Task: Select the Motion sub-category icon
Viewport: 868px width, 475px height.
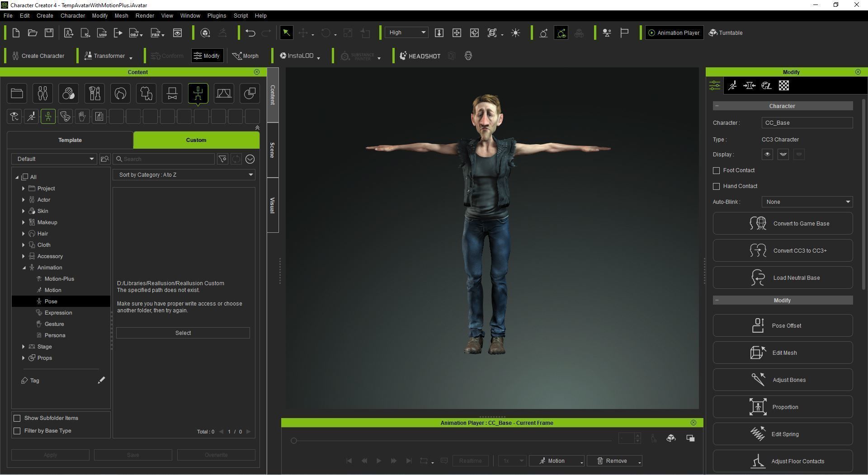Action: [31, 117]
